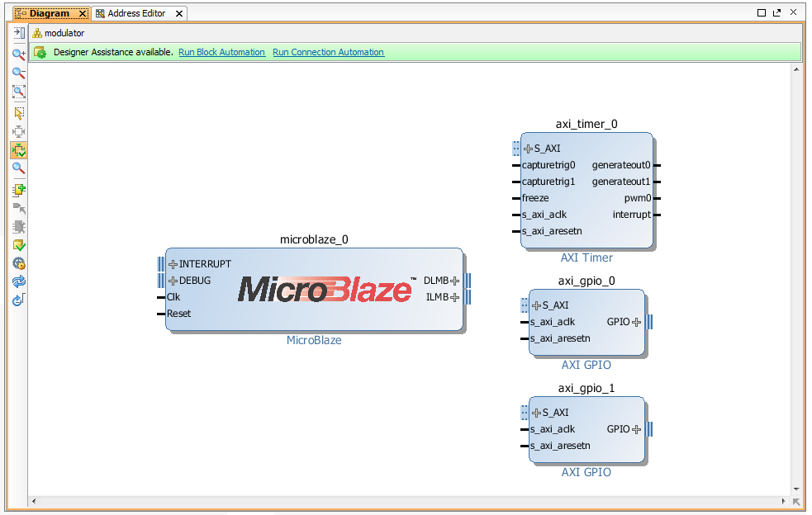The height and width of the screenshot is (515, 812).
Task: Activate the Select Area cursor tool
Action: [x=19, y=113]
